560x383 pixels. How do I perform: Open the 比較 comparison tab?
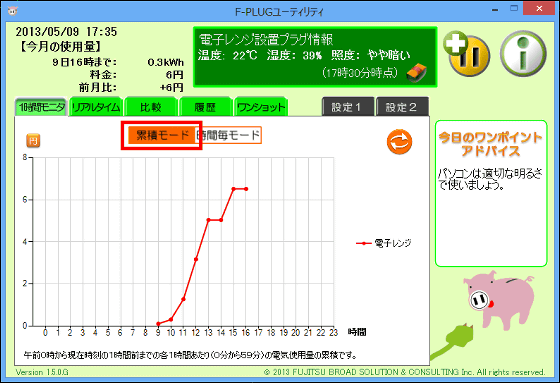(151, 107)
